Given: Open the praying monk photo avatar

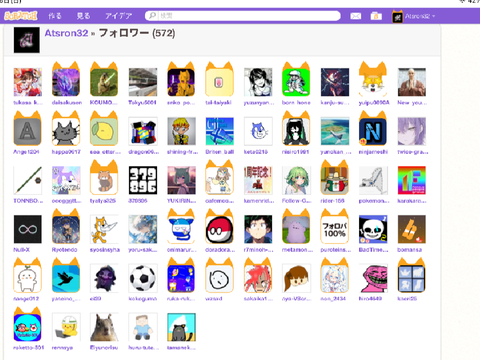Looking at the screenshot, I should [x=412, y=82].
